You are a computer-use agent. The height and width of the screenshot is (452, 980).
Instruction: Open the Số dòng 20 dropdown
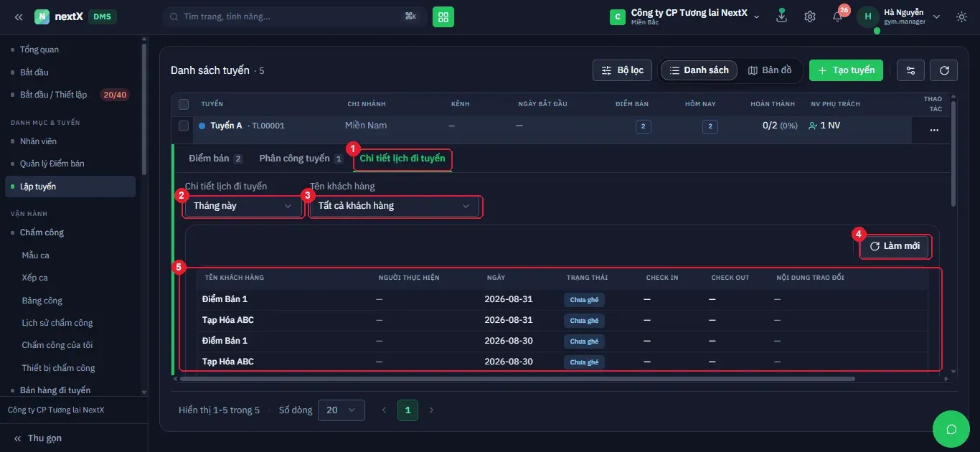pyautogui.click(x=341, y=410)
